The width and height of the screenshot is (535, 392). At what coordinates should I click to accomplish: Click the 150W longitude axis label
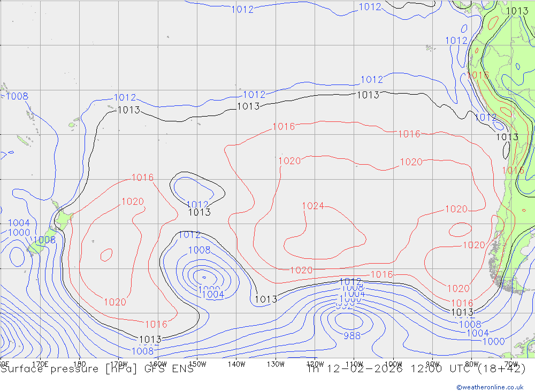coord(197,364)
